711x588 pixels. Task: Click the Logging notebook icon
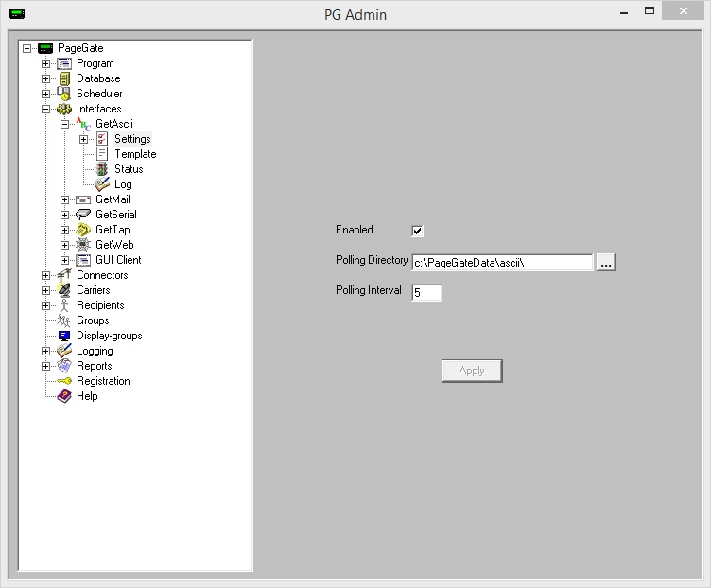click(x=64, y=351)
